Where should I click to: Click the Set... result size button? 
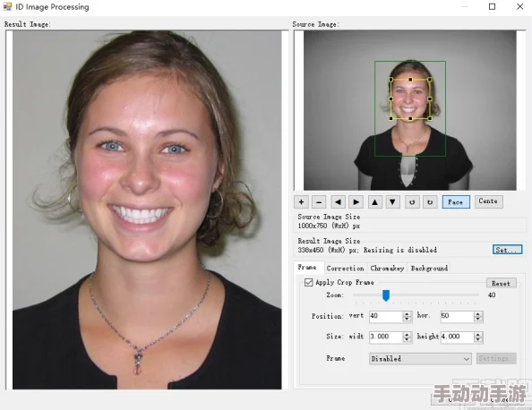click(x=507, y=250)
